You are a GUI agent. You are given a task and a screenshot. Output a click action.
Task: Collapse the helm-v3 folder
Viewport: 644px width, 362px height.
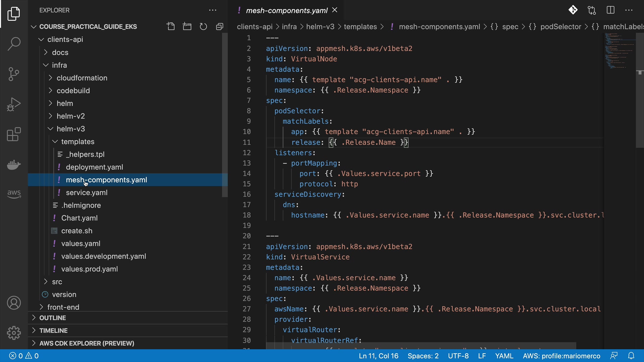tap(70, 129)
